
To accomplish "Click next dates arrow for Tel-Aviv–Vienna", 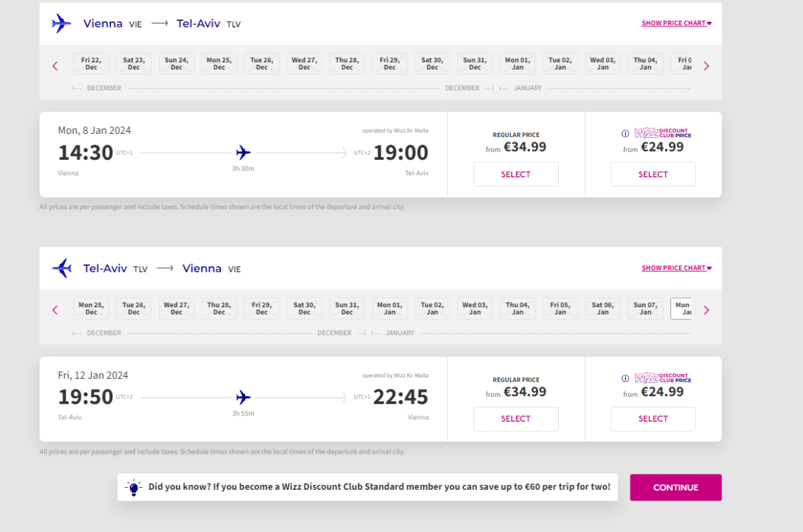I will point(706,310).
